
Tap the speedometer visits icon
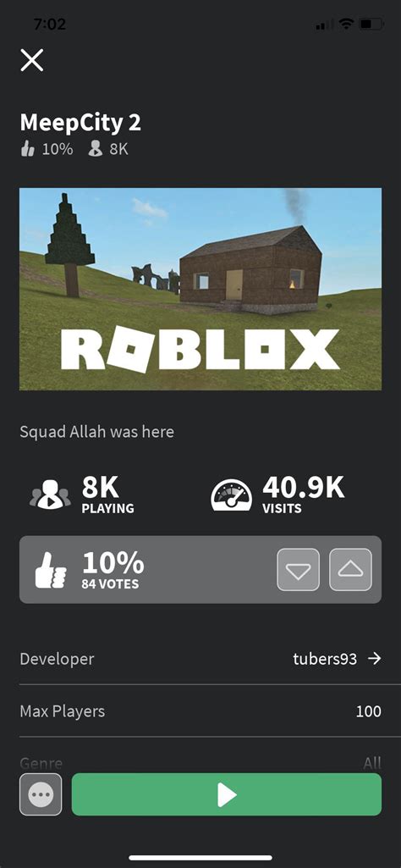tap(232, 494)
